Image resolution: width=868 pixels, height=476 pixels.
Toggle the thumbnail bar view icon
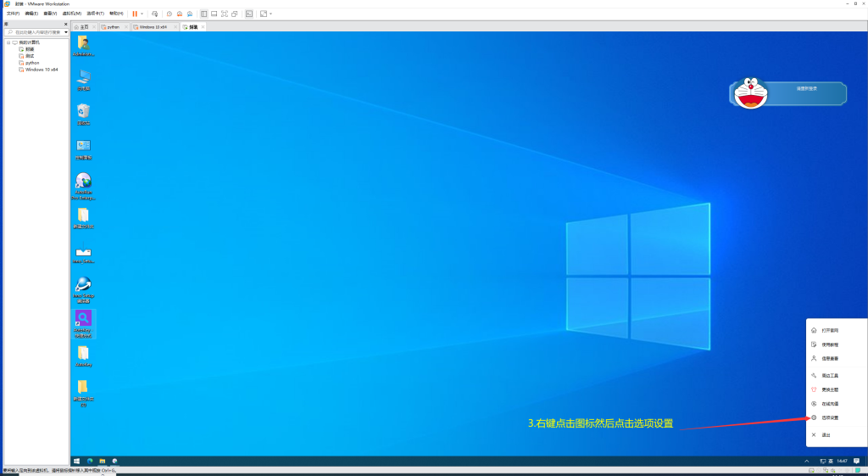tap(214, 14)
